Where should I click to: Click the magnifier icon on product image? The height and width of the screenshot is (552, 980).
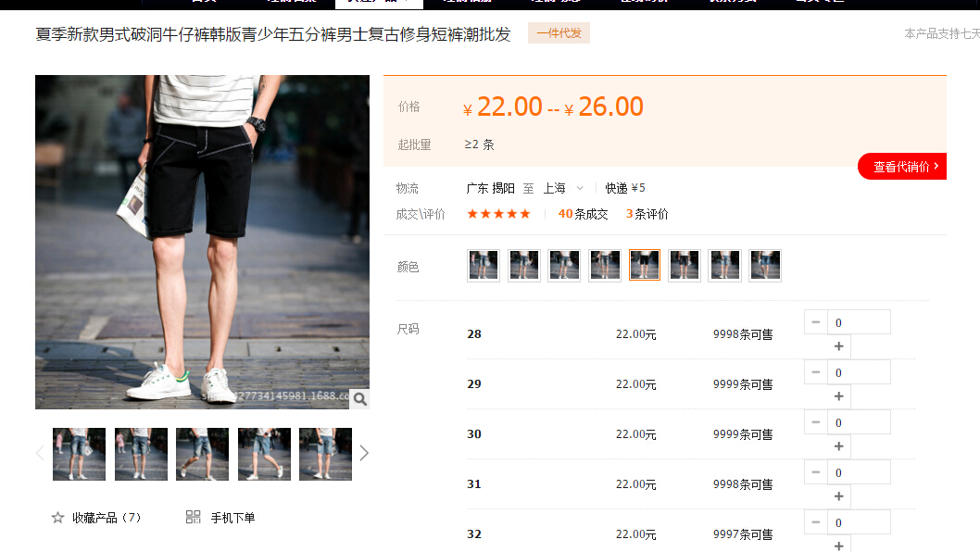[x=360, y=399]
